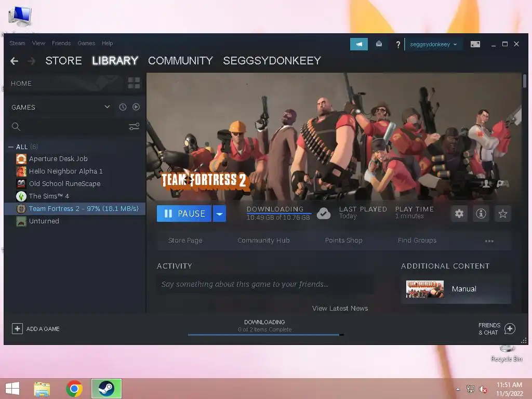Image resolution: width=532 pixels, height=399 pixels.
Task: Click View Latest News
Action: 340,309
